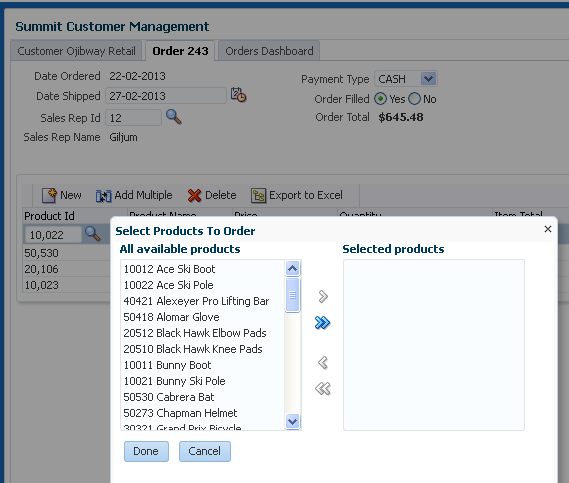The width and height of the screenshot is (569, 483).
Task: Open the Payment Type dropdown
Action: tap(428, 79)
